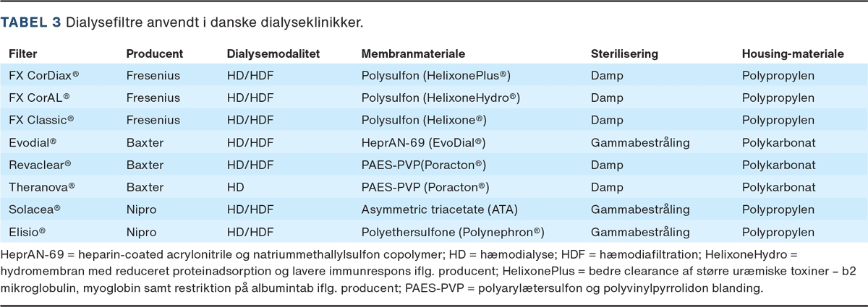
Task: Select the Producent column header
Action: tap(154, 54)
